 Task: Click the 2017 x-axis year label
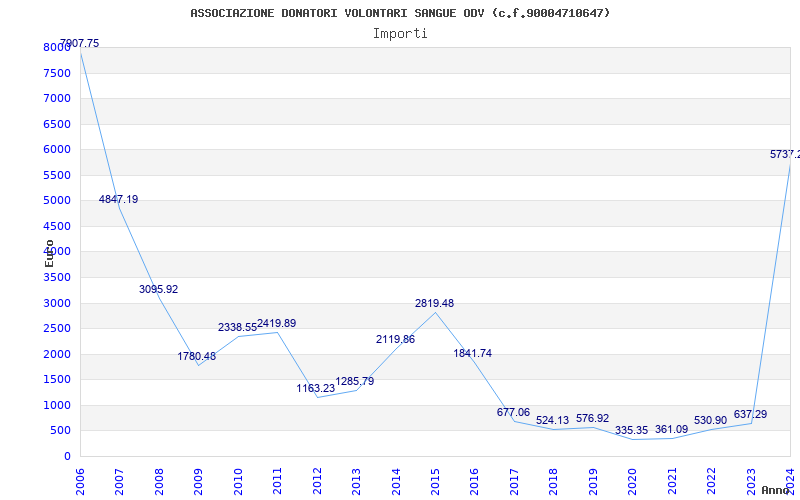click(x=514, y=482)
